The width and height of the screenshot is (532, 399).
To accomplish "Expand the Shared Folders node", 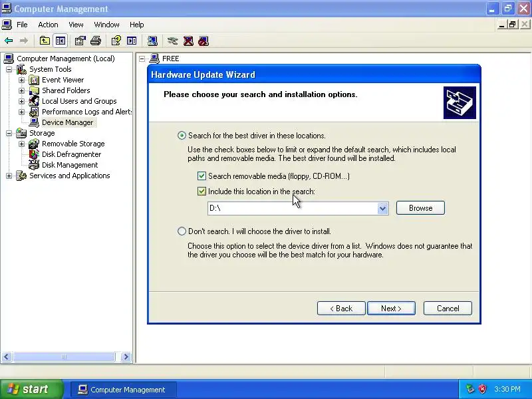I will pyautogui.click(x=22, y=90).
